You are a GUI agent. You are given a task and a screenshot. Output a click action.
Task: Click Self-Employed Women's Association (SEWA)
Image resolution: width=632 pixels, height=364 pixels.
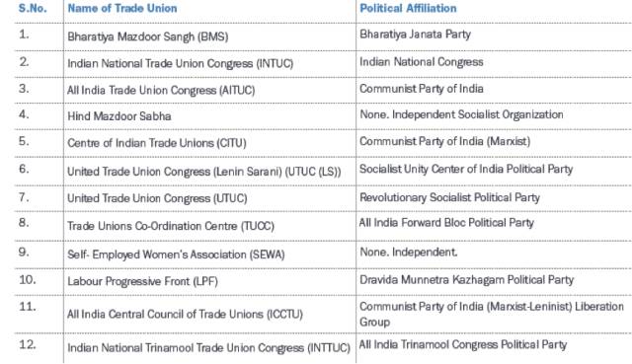coord(176,255)
